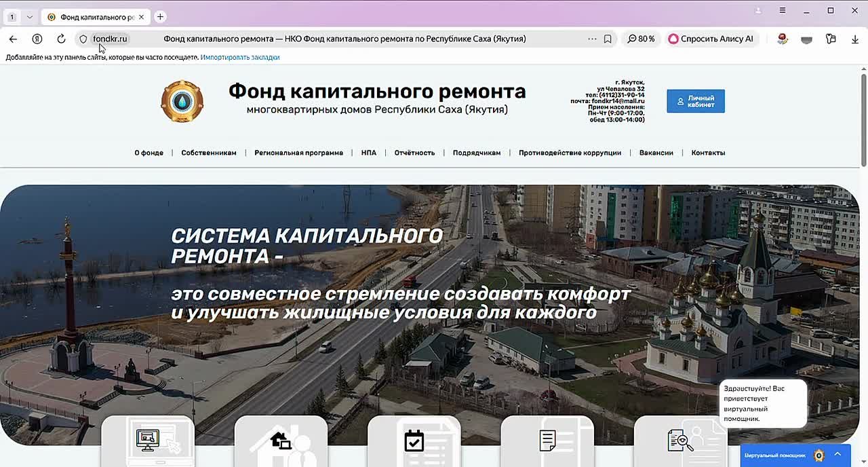Open the 80% zoom level control
Screen dimensions: 868x467
(641, 39)
